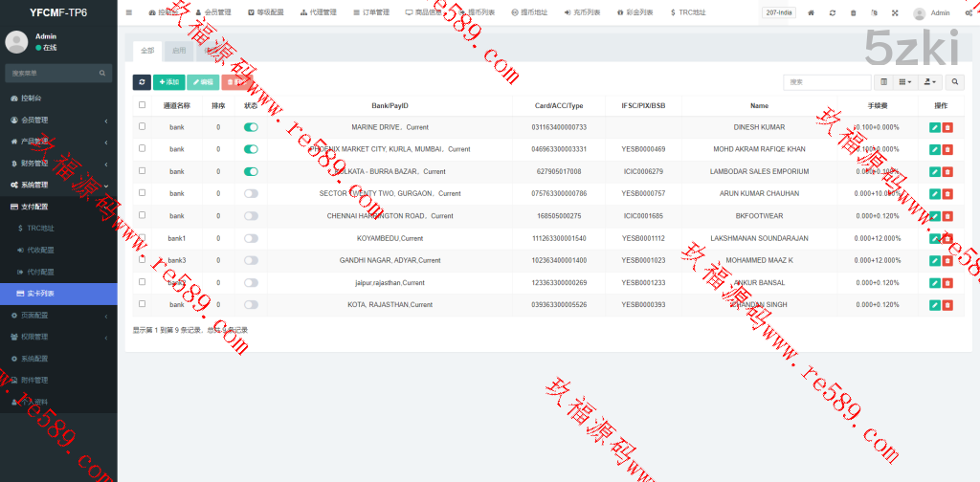Click the green edit icon for DINESH KUMAR
Screen dimensions: 980x482
tap(934, 126)
